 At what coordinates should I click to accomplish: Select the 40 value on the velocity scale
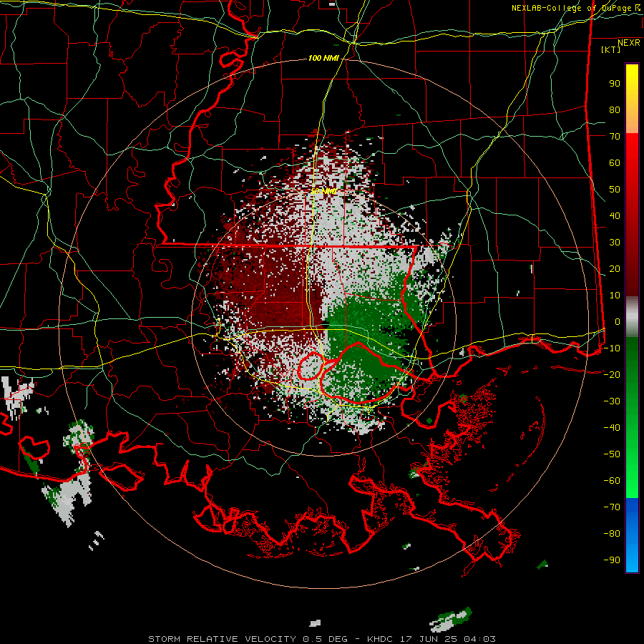tap(615, 215)
